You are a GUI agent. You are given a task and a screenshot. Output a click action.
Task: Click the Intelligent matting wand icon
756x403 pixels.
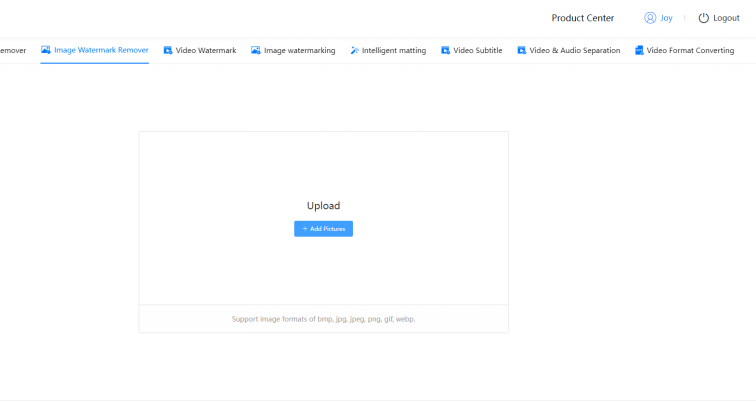[x=354, y=50]
